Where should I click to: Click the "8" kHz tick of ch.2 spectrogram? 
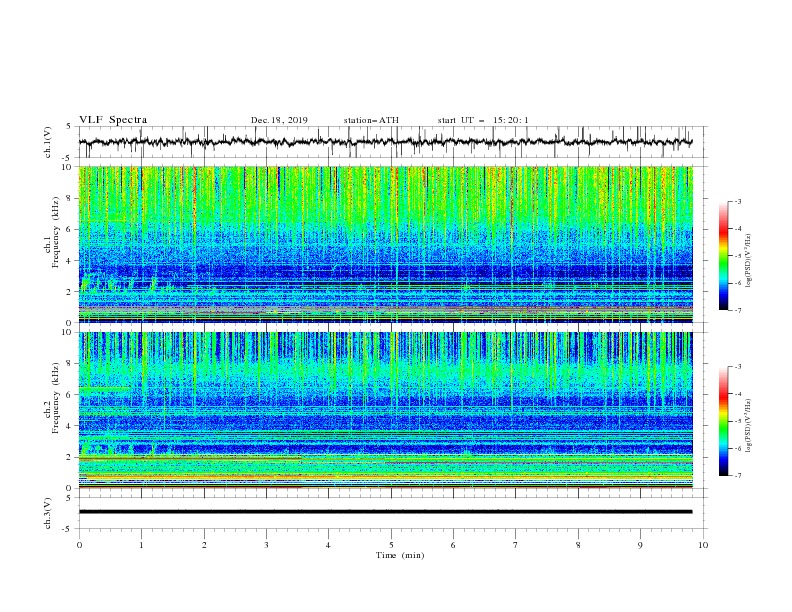(71, 364)
